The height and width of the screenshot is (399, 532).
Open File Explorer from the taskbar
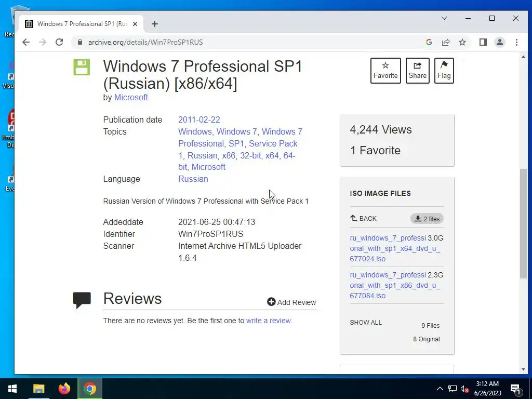pyautogui.click(x=38, y=389)
